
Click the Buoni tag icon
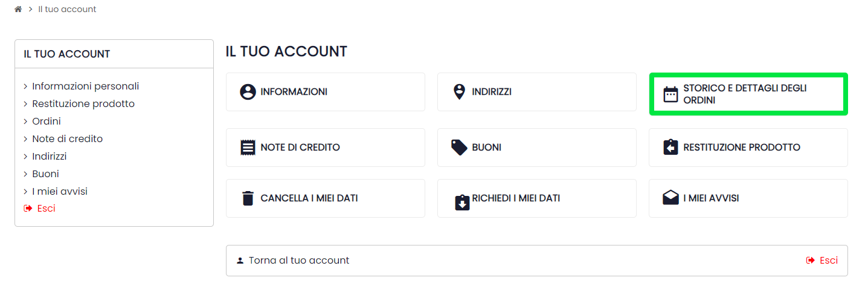tap(459, 148)
